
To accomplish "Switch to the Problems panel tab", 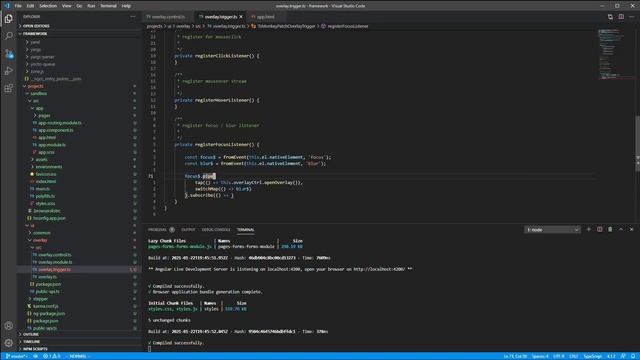I will pos(158,230).
